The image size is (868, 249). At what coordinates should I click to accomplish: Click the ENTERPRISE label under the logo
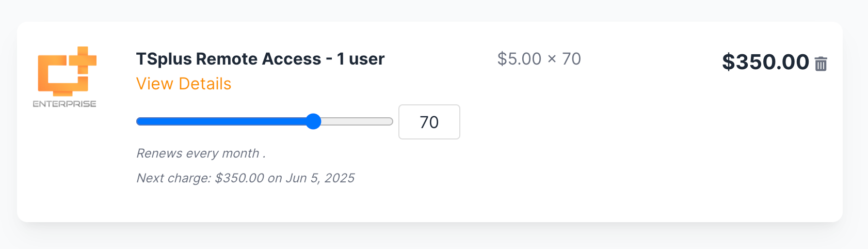[x=65, y=104]
